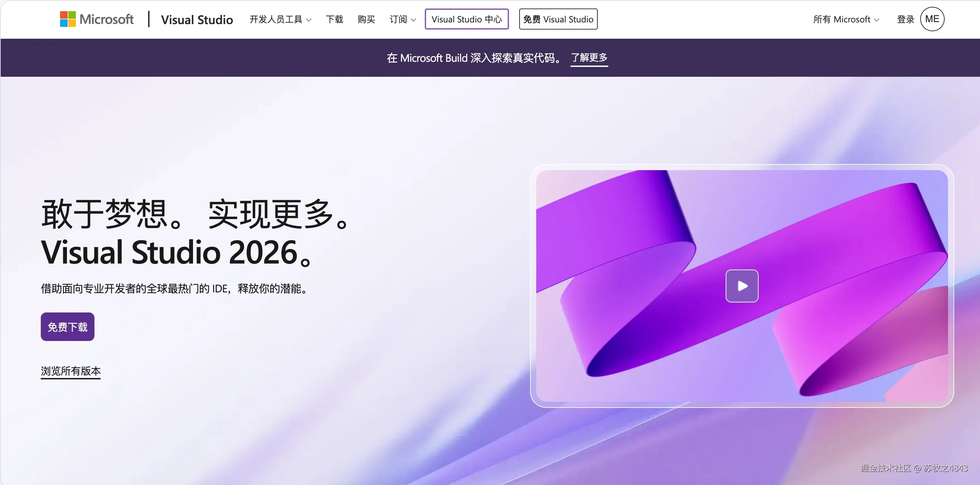Click the ME account avatar circle

tap(932, 19)
